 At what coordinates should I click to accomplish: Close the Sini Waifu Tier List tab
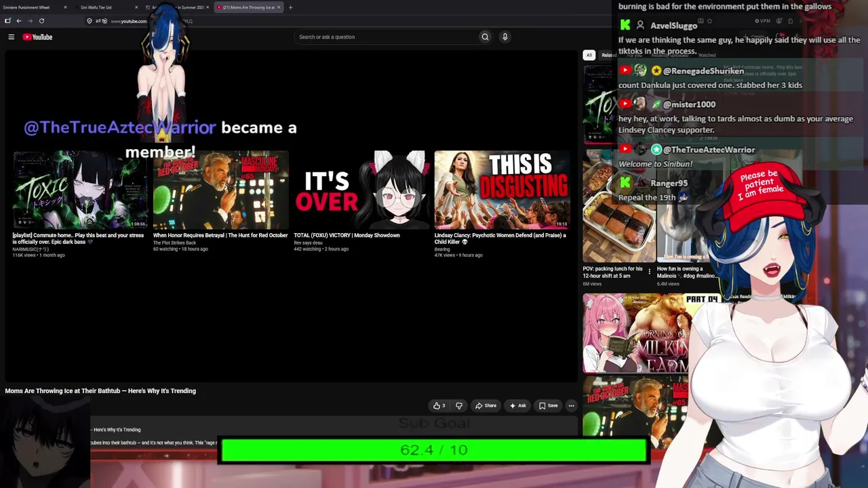tap(136, 7)
